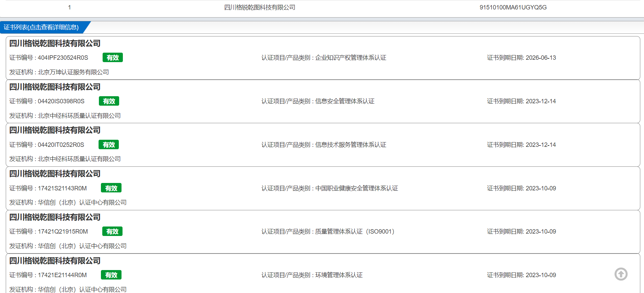Click certificate number 04420IT0252R0S
644x293 pixels.
(x=61, y=145)
